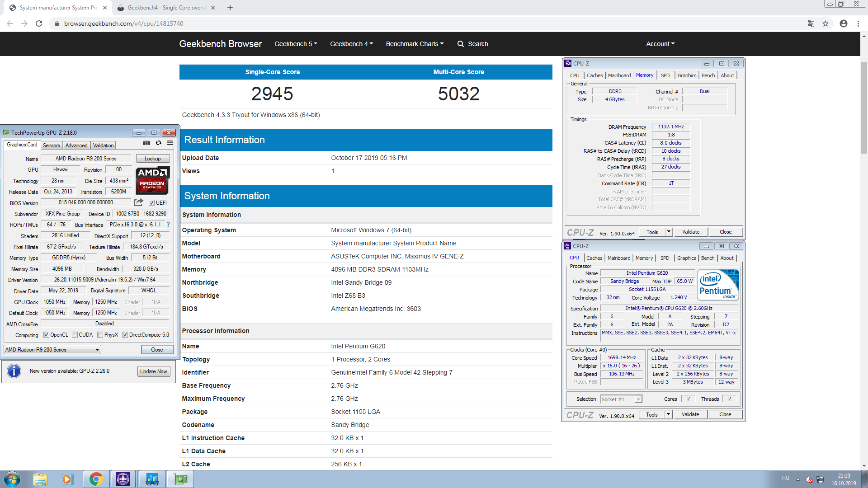
Task: Click Chrome back arrow
Action: [x=10, y=23]
